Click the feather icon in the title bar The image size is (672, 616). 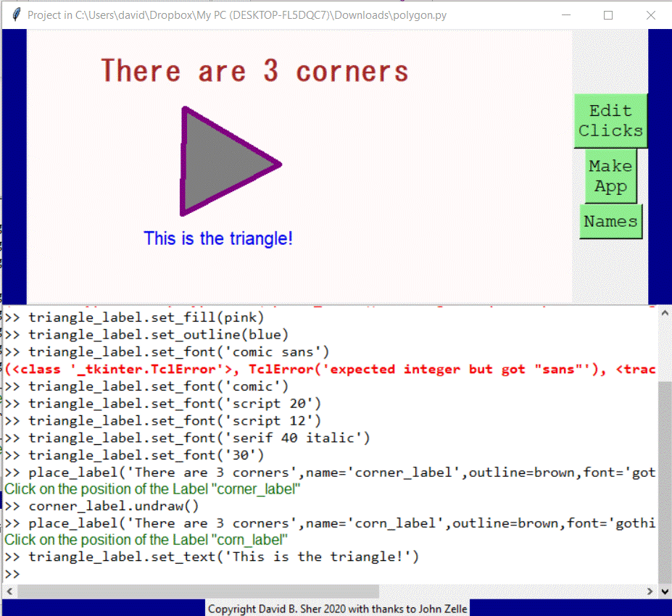click(16, 15)
